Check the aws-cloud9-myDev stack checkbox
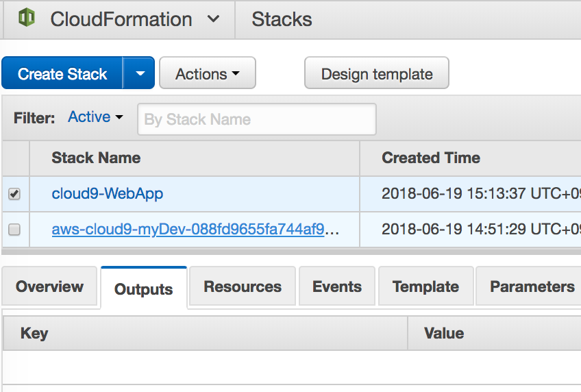The image size is (581, 392). tap(14, 230)
